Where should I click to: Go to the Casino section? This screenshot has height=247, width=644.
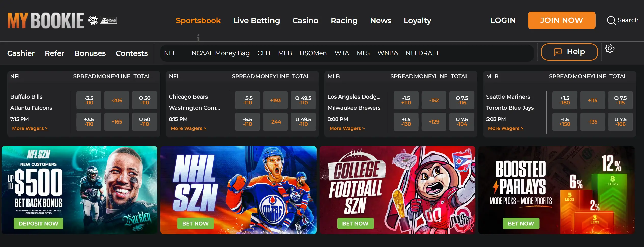(305, 20)
